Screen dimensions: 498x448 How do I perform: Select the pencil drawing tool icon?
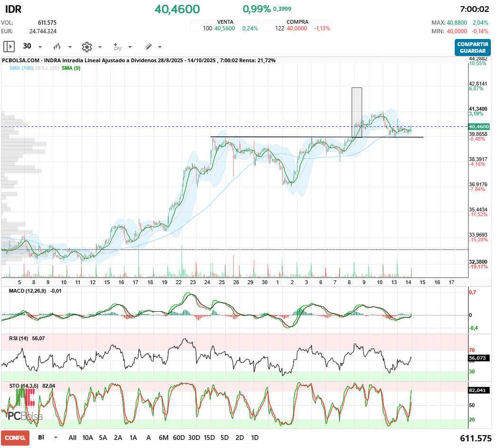(148, 47)
